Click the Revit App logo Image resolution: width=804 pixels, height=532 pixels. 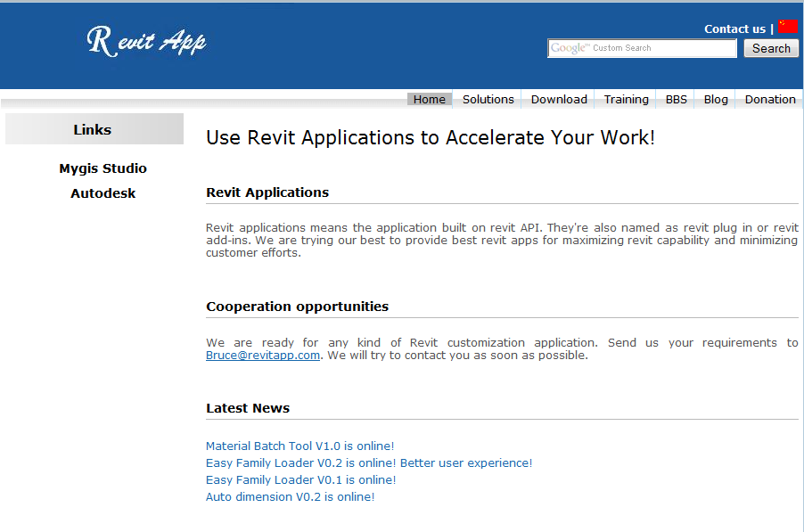[146, 41]
